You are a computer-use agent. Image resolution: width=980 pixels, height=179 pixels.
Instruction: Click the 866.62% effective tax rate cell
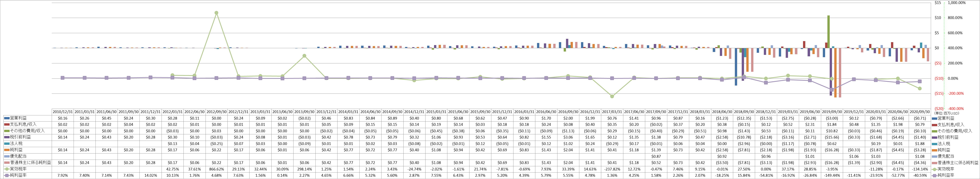(x=216, y=169)
